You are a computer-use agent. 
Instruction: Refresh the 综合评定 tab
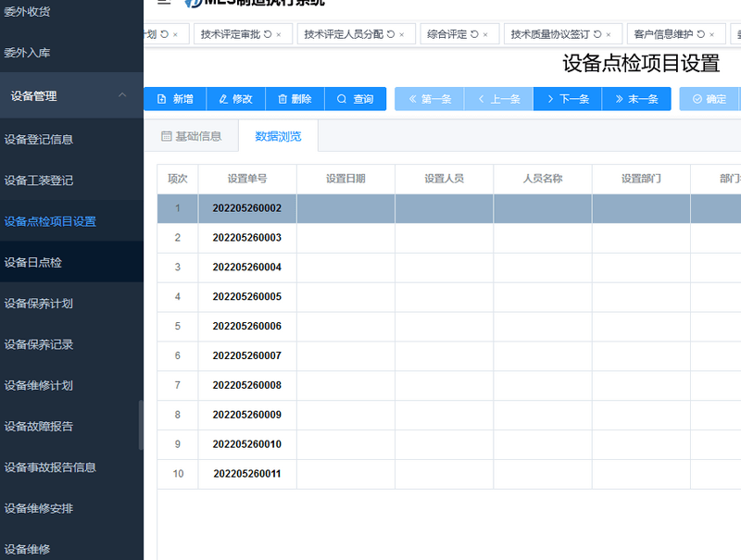(474, 34)
